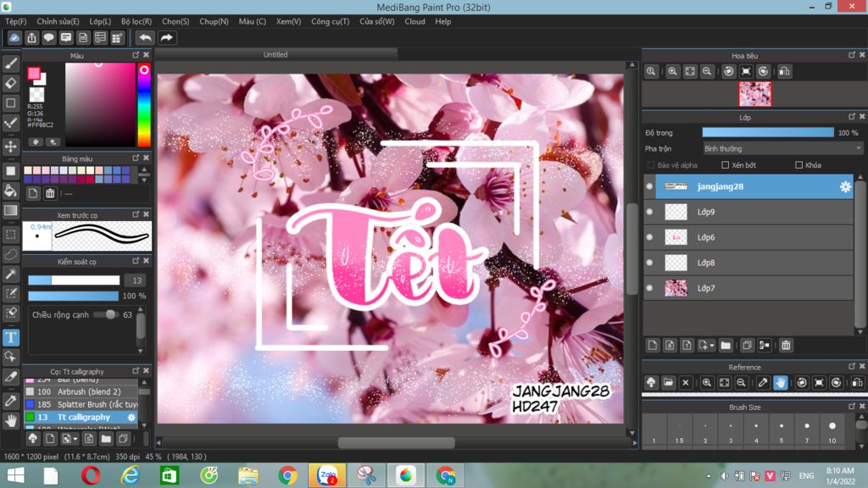Open the Công cụ(T) menu
Viewport: 868px width, 488px height.
tap(331, 21)
